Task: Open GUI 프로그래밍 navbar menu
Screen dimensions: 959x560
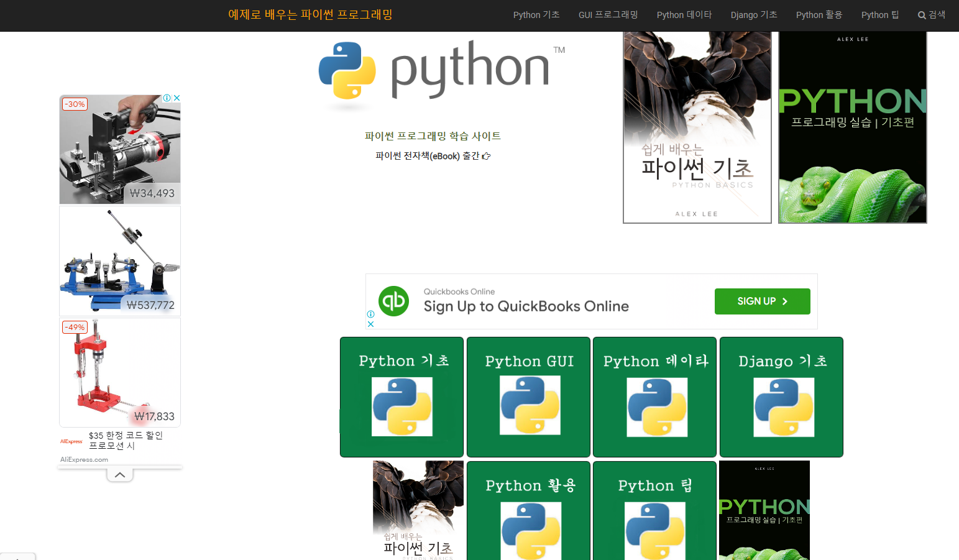Action: click(x=608, y=15)
